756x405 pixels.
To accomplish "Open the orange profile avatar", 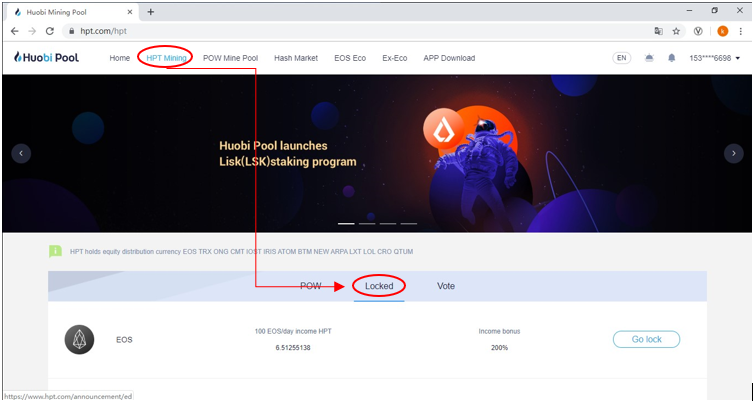I will (722, 31).
